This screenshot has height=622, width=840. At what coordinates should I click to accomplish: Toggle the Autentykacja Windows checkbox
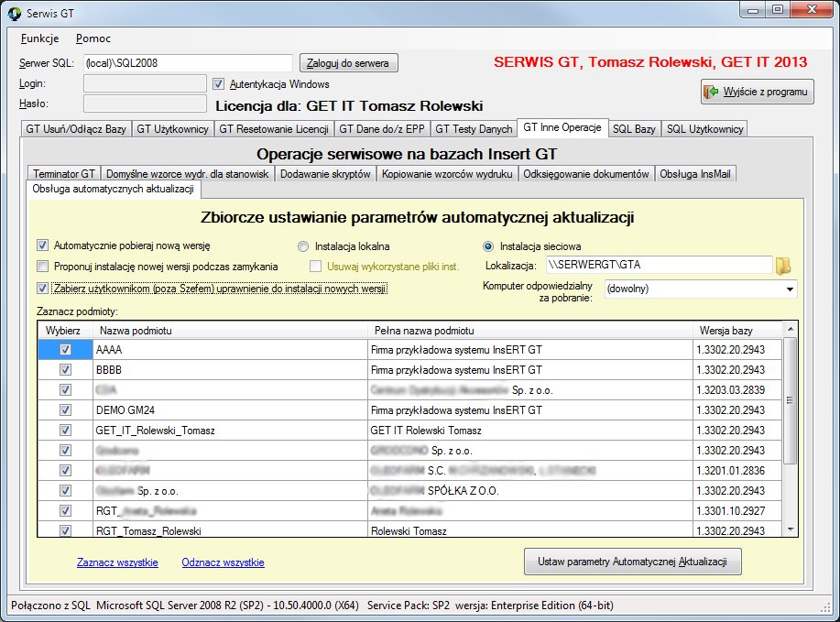pos(218,84)
